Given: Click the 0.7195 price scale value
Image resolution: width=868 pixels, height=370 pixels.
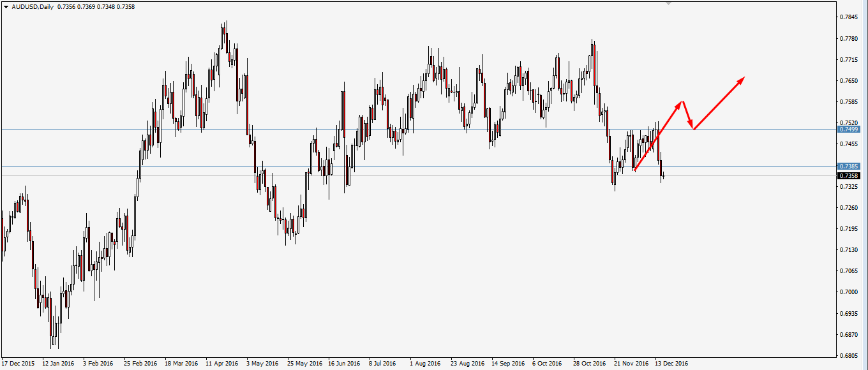Looking at the screenshot, I should tap(849, 228).
